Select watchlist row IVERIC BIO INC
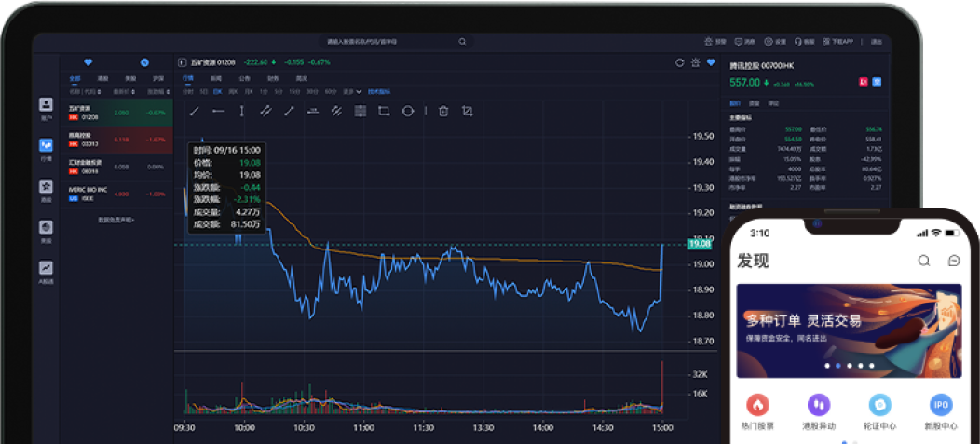Viewport: 980px width, 444px height. (x=116, y=193)
